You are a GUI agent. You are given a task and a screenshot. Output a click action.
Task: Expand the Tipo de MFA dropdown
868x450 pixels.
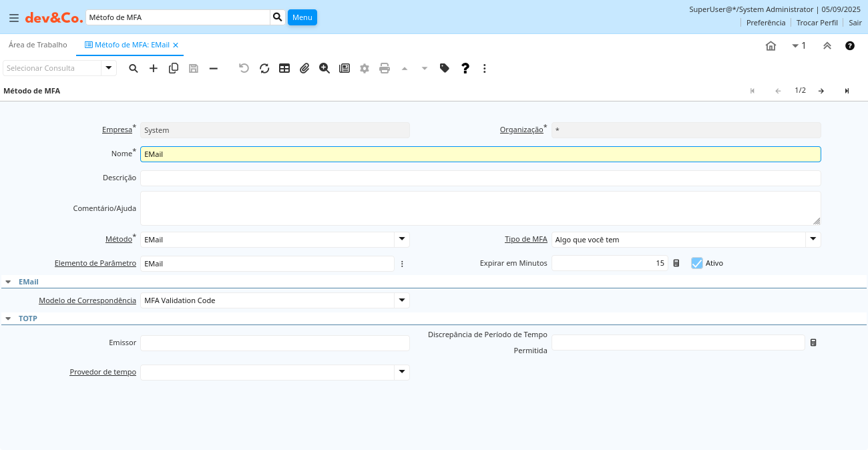pos(813,239)
